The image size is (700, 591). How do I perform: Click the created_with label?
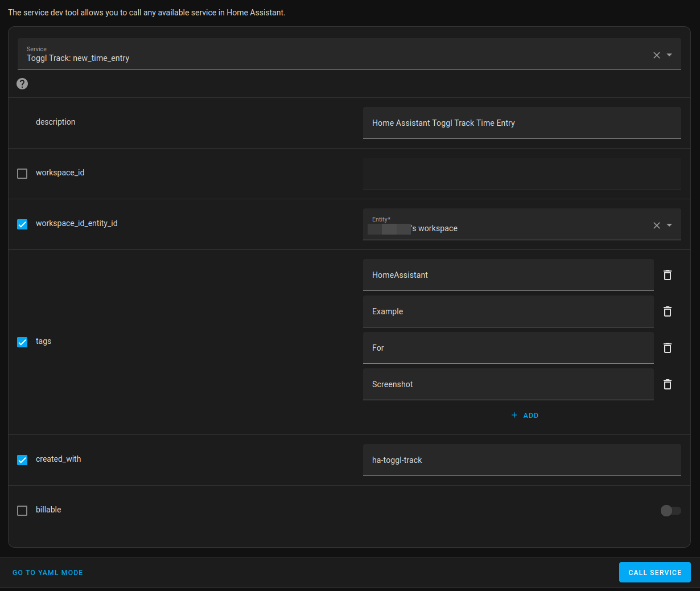(58, 459)
